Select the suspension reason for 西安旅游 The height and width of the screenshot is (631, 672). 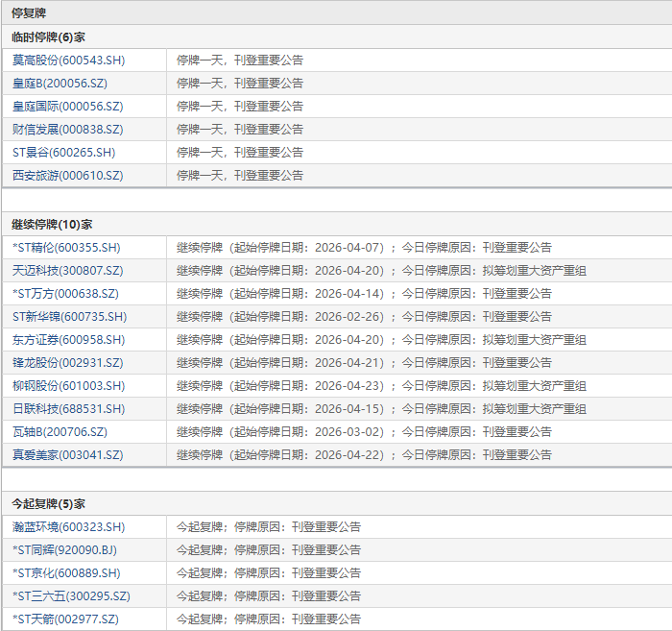point(240,176)
